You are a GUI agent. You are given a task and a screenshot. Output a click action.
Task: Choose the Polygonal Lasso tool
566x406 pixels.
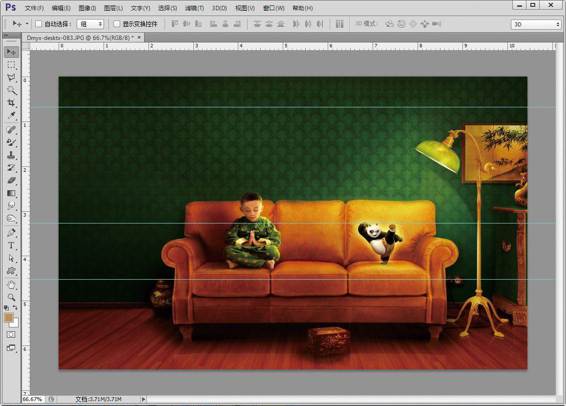11,78
